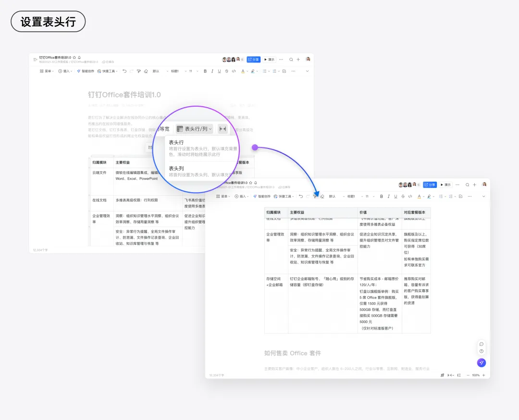
Task: Open the 标题1 style dropdown in the back window
Action: (x=179, y=71)
